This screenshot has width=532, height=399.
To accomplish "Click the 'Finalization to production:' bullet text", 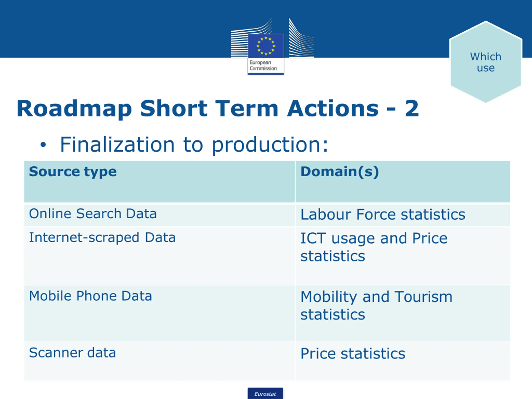I will (194, 145).
